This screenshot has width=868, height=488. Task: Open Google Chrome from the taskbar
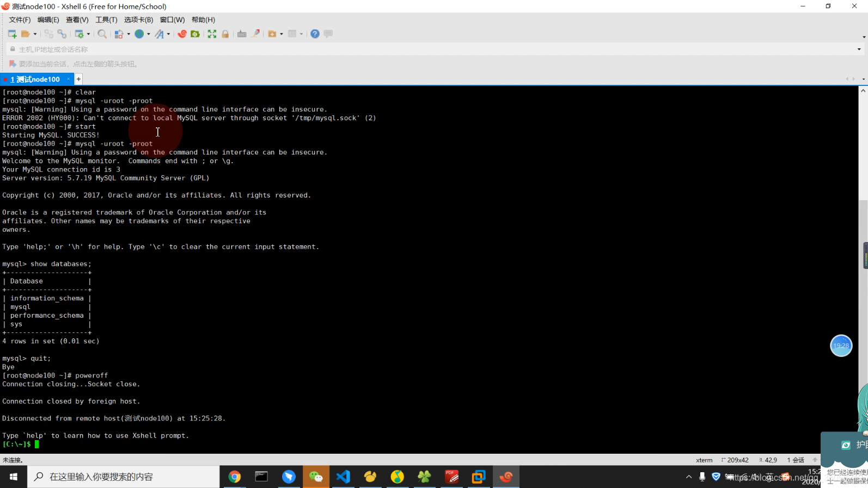[x=235, y=477]
